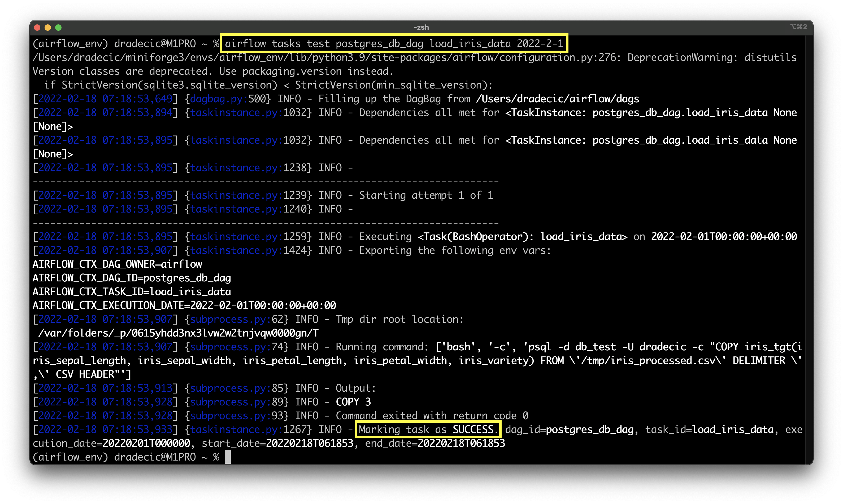The height and width of the screenshot is (504, 843).
Task: Click the -zsh window title
Action: point(421,27)
